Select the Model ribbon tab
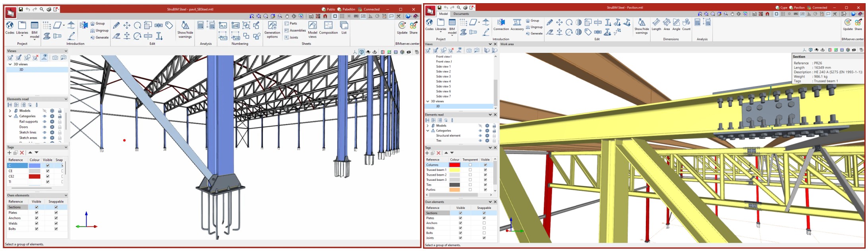 443,14
